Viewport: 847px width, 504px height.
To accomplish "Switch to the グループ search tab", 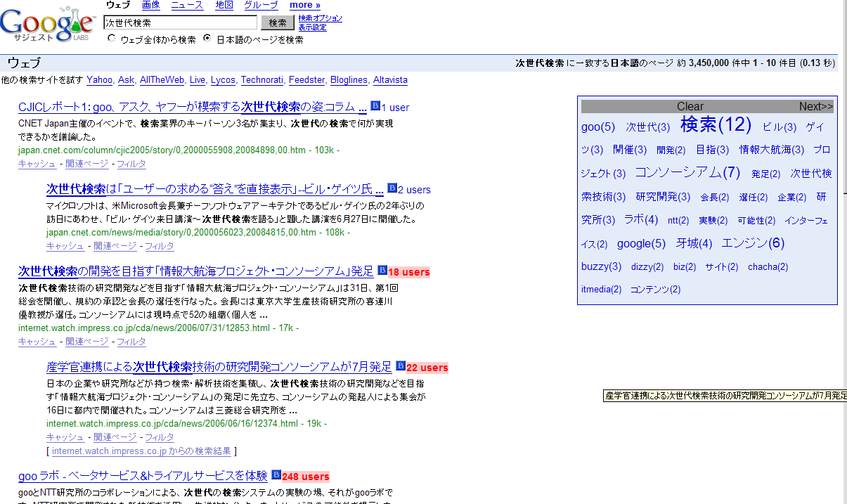I will pyautogui.click(x=261, y=5).
